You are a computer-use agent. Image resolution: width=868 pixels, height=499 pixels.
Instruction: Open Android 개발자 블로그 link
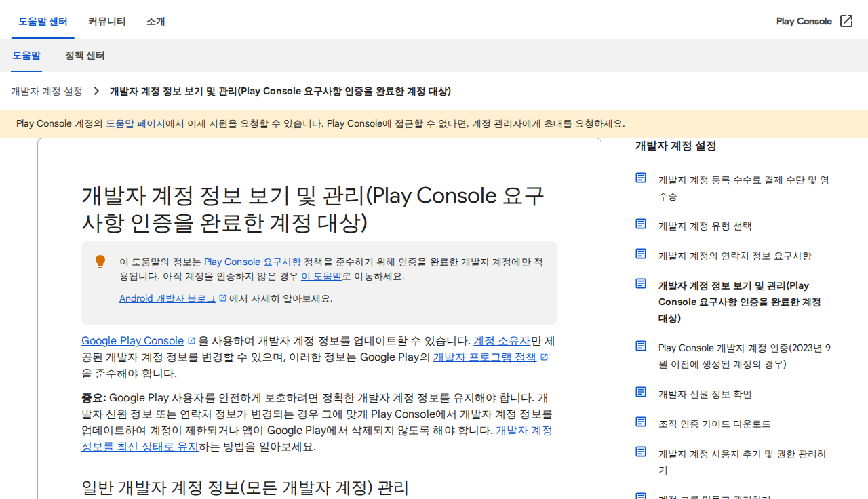167,298
